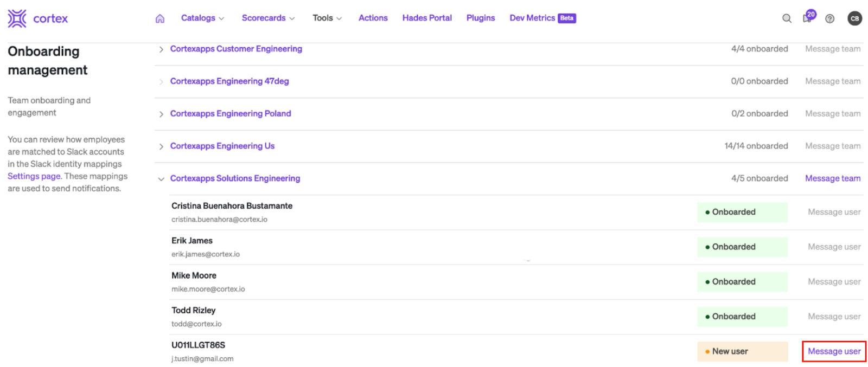This screenshot has width=868, height=367.
Task: Click the Cortex logo icon
Action: [17, 18]
